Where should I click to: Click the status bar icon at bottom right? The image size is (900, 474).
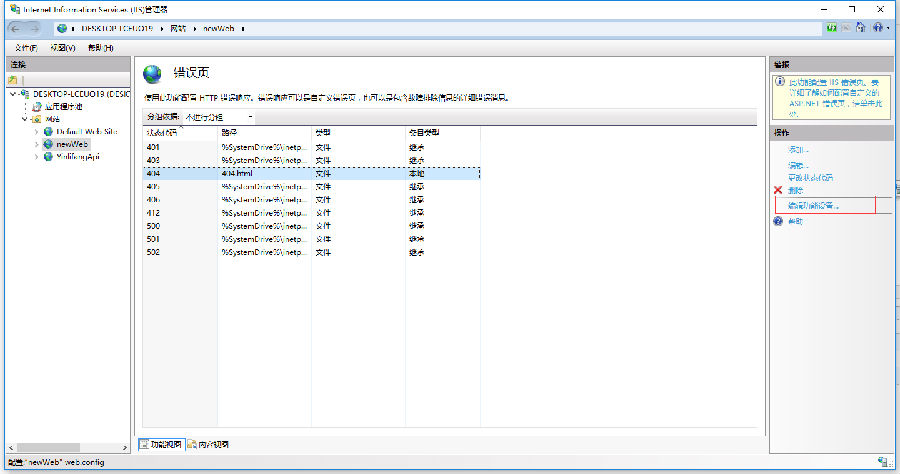(x=883, y=461)
